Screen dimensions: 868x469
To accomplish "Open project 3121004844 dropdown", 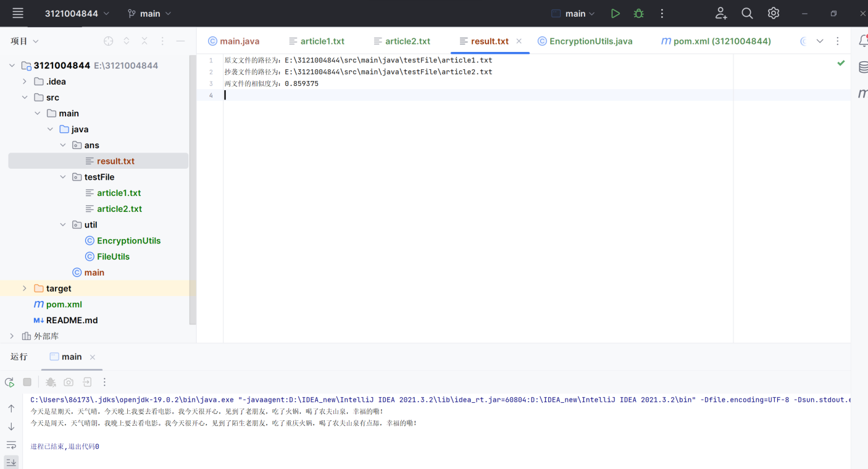I will pos(77,13).
